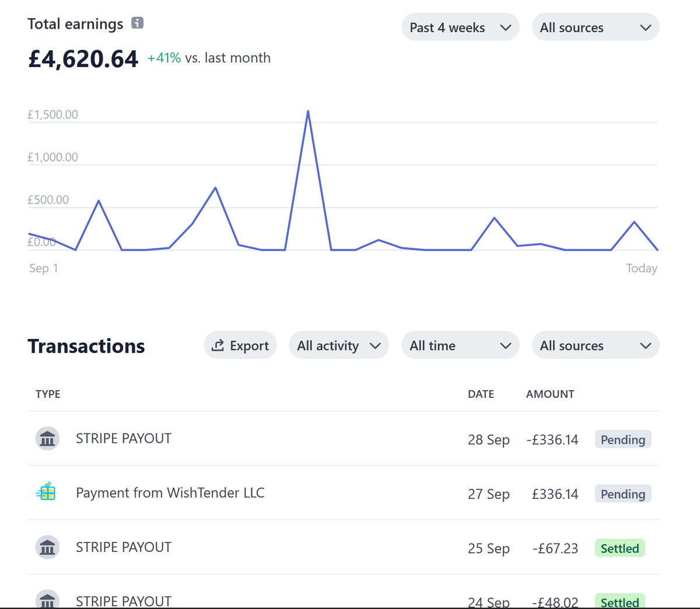Click the Transactions heading
Image resolution: width=700 pixels, height=609 pixels.
coord(86,346)
